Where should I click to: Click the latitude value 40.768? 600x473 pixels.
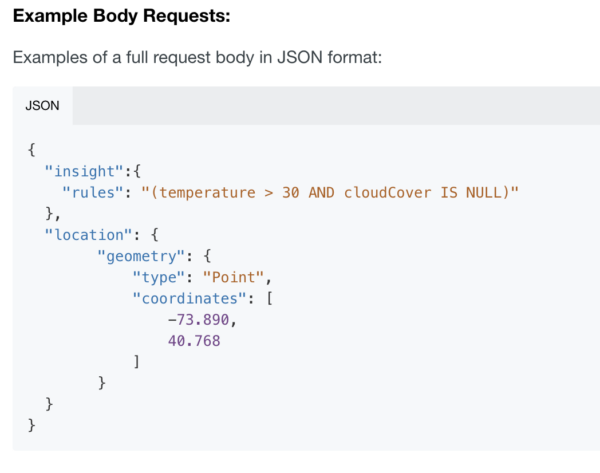point(194,341)
